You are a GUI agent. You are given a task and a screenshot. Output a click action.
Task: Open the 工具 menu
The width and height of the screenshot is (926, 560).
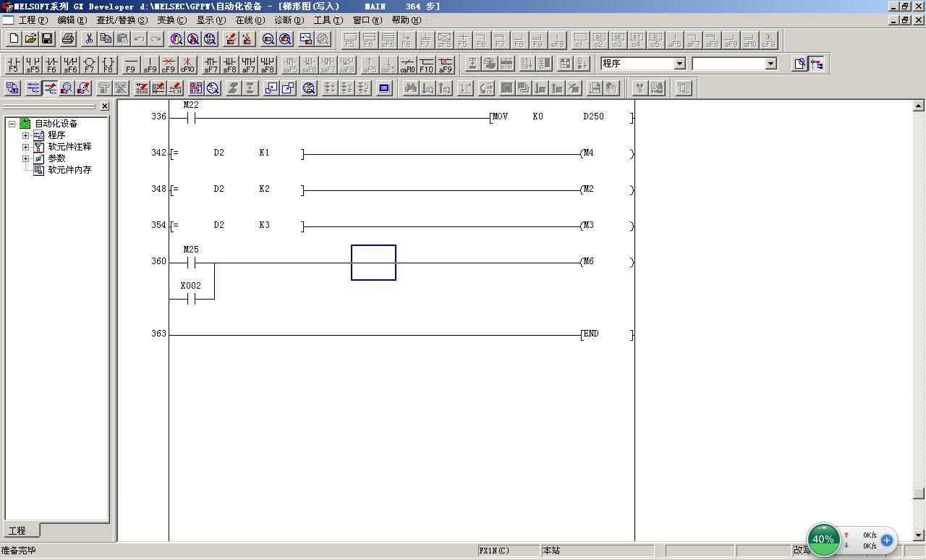pos(328,20)
